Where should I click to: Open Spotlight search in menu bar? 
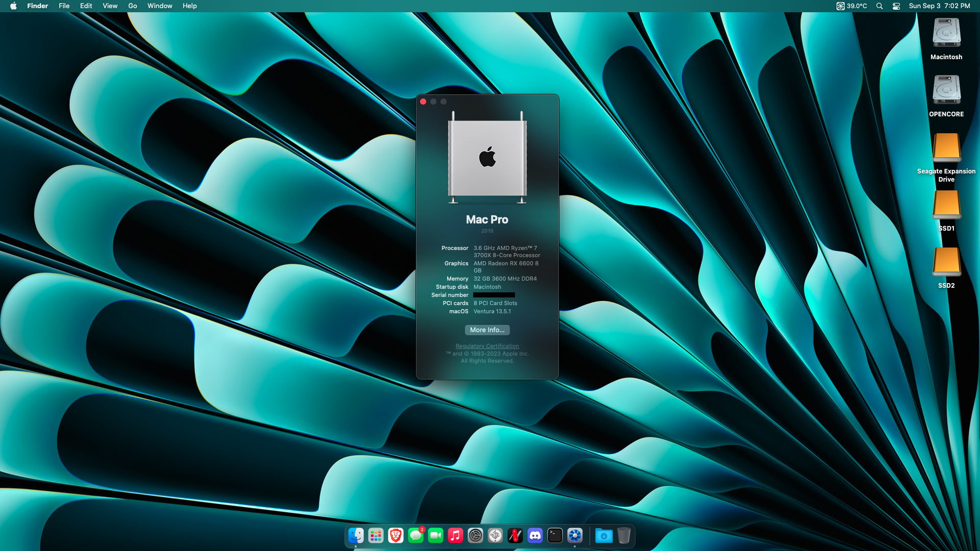879,6
